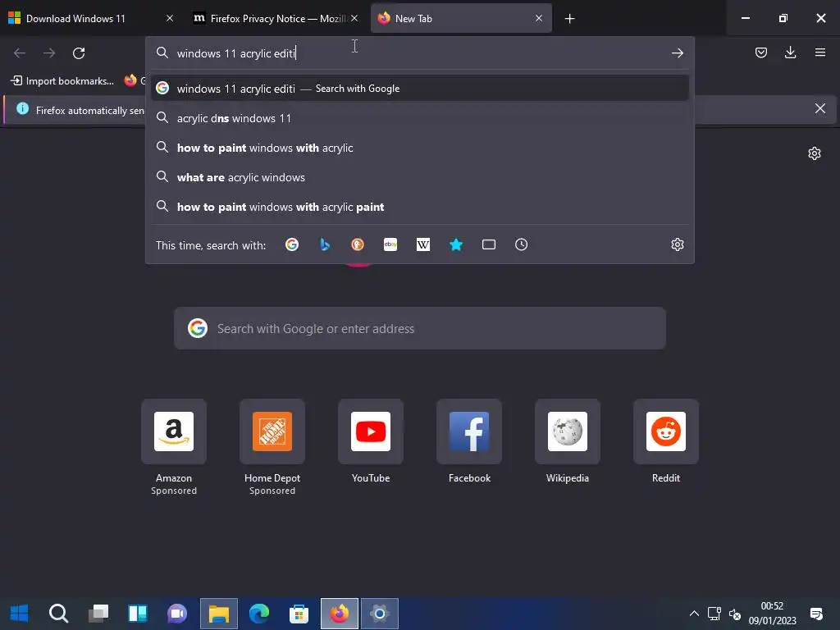Search history using the clock icon
Image resolution: width=840 pixels, height=630 pixels.
521,244
